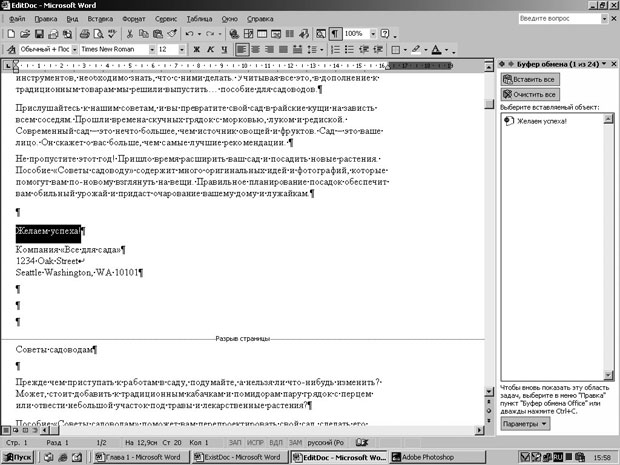The width and height of the screenshot is (620, 465).
Task: Open the Формат menu
Action: coord(134,19)
